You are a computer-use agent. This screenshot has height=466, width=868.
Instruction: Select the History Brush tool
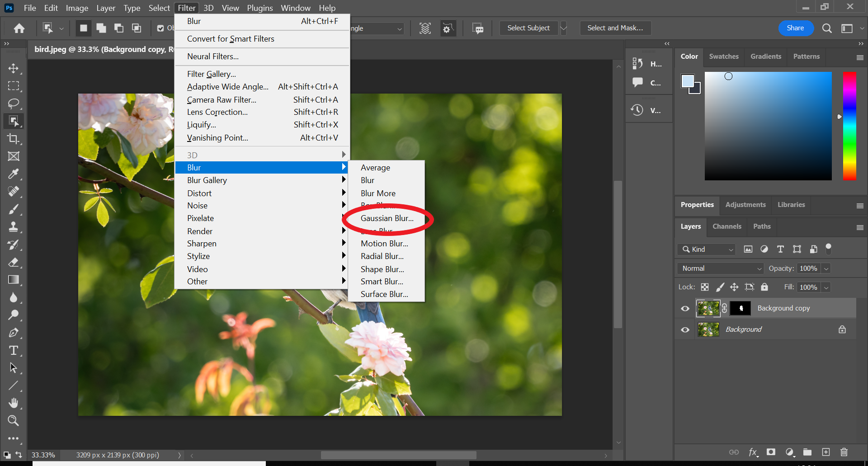pos(14,245)
